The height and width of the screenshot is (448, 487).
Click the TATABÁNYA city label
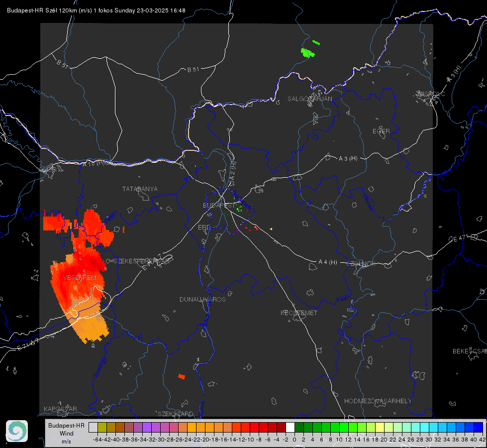pos(140,189)
